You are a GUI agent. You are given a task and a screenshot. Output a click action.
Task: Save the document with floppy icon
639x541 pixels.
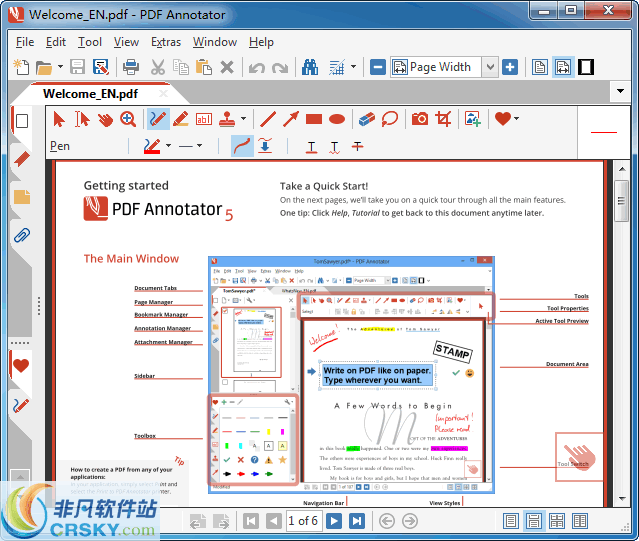pyautogui.click(x=77, y=67)
